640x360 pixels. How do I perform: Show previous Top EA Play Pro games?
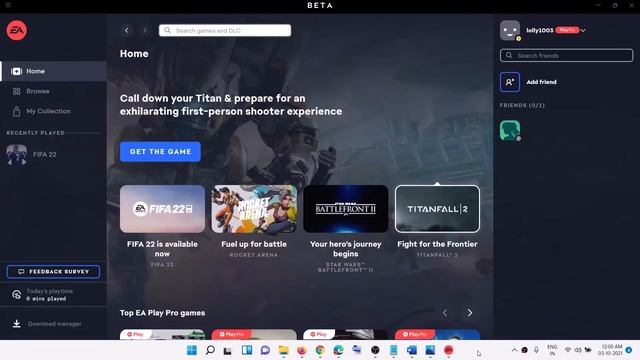pyautogui.click(x=445, y=313)
